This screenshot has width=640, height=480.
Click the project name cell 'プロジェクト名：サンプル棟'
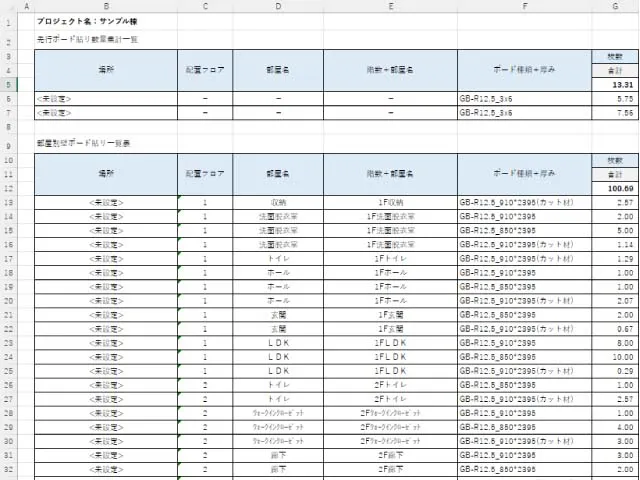(90, 20)
